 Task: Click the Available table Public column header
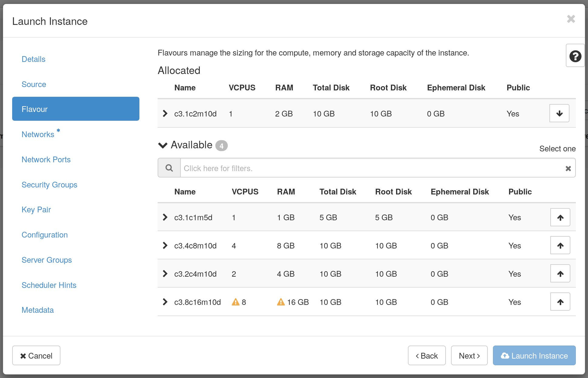pyautogui.click(x=520, y=192)
